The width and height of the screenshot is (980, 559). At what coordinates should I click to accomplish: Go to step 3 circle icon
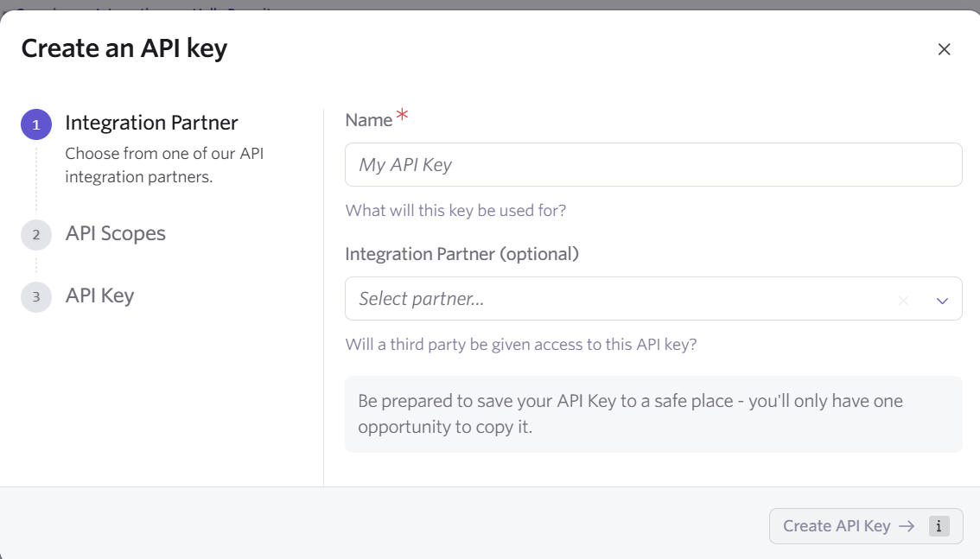tap(36, 296)
